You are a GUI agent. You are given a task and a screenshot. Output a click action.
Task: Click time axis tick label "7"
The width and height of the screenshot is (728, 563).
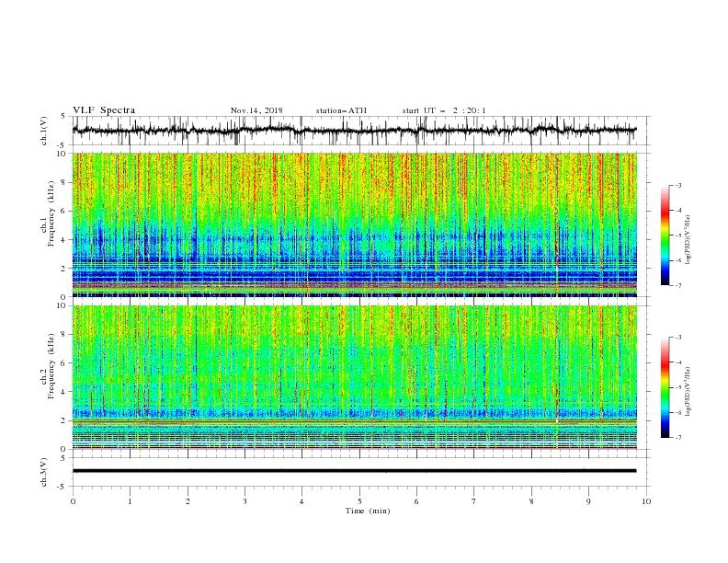point(474,501)
